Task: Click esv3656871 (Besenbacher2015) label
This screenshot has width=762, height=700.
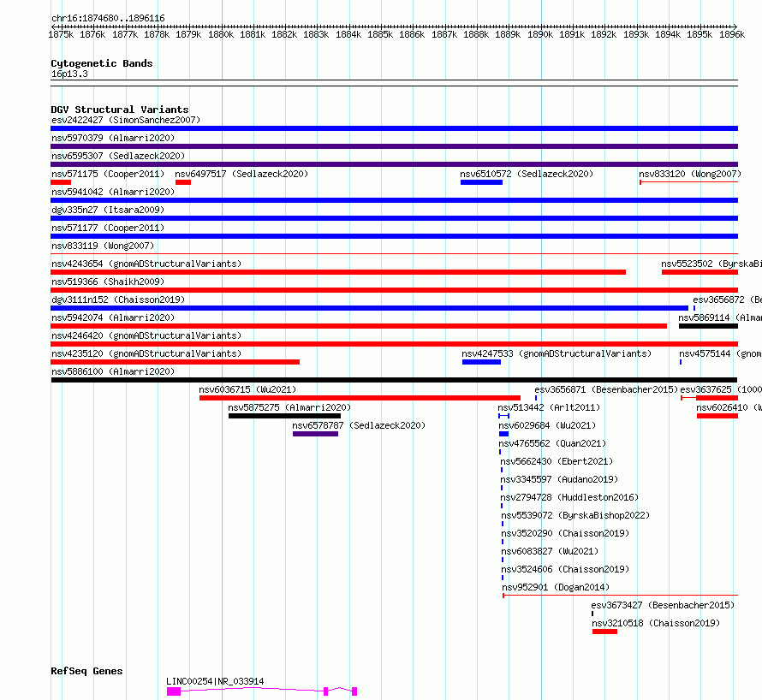Action: coord(606,389)
